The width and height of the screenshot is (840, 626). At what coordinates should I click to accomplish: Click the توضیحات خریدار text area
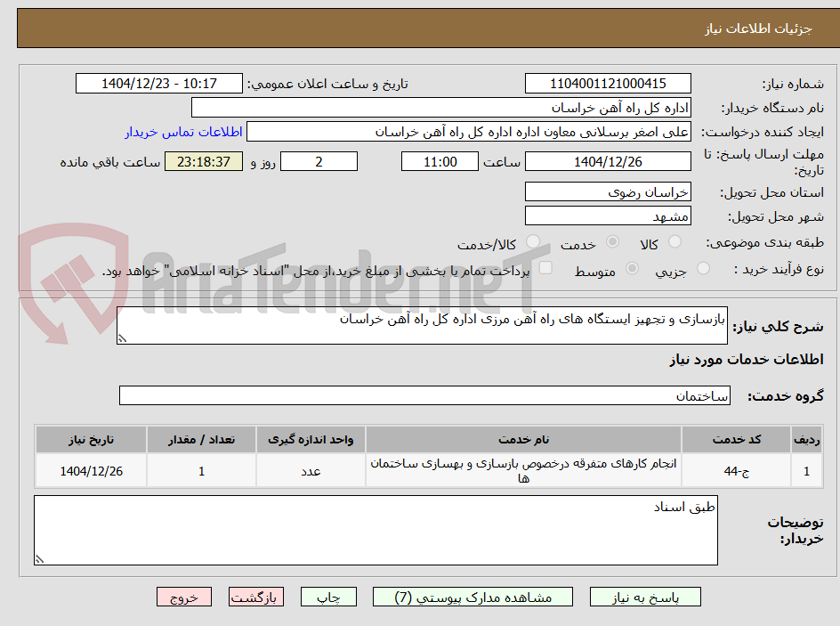pyautogui.click(x=376, y=530)
